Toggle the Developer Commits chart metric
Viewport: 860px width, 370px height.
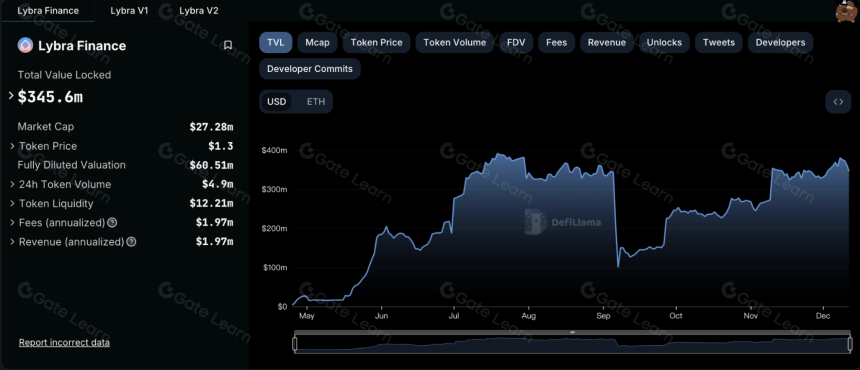pyautogui.click(x=310, y=69)
